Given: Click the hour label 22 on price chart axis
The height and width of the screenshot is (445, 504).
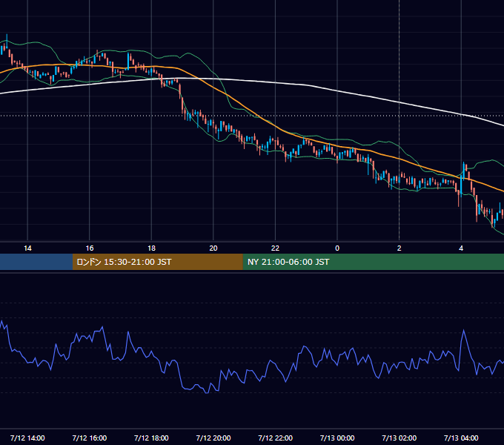Looking at the screenshot, I should tap(276, 248).
